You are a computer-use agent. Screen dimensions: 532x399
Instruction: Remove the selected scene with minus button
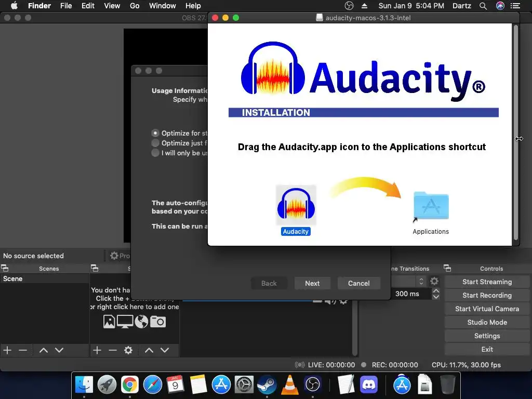(x=23, y=350)
